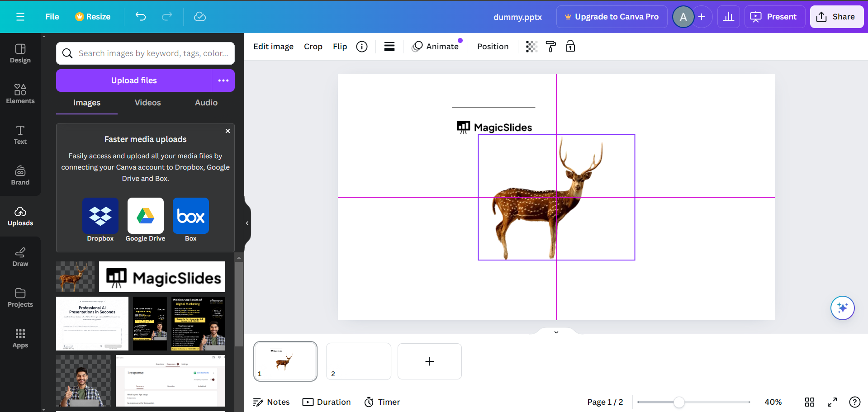This screenshot has width=868, height=412.
Task: Collapse the page thumbnails strip chevron
Action: 556,332
